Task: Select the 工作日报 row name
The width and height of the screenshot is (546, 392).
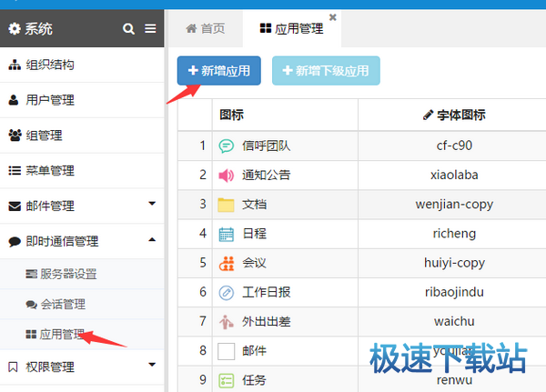Action: (x=267, y=292)
